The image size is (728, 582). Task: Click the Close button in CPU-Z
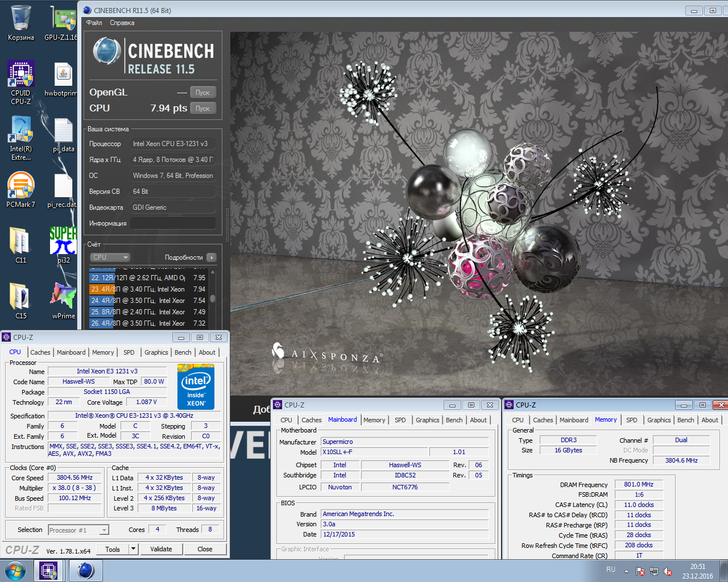205,549
